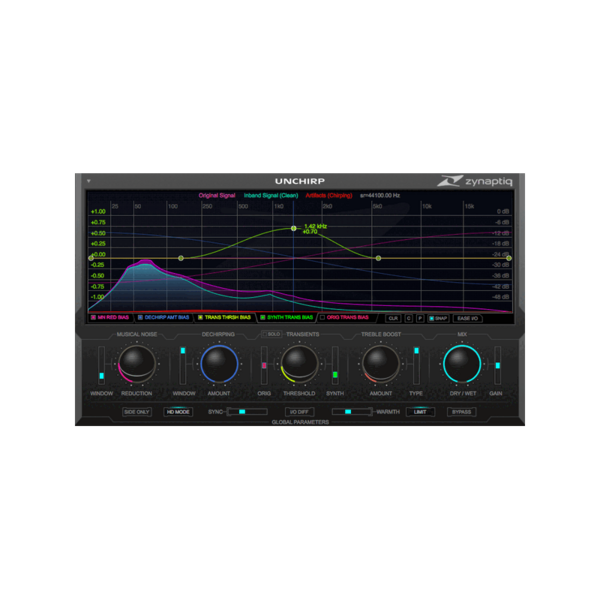Select the TRANS THRSH BIAS curve tab
600x600 pixels.
coord(225,318)
